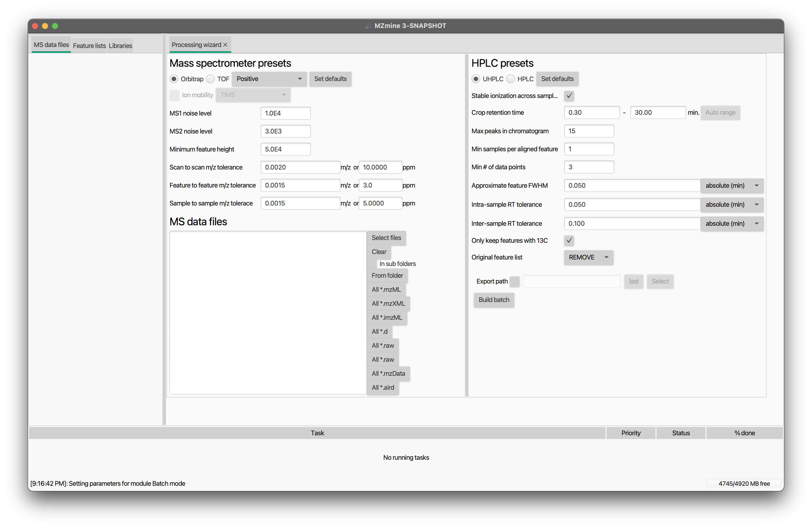Image resolution: width=812 pixels, height=528 pixels.
Task: Click the All *.aird button
Action: (383, 387)
